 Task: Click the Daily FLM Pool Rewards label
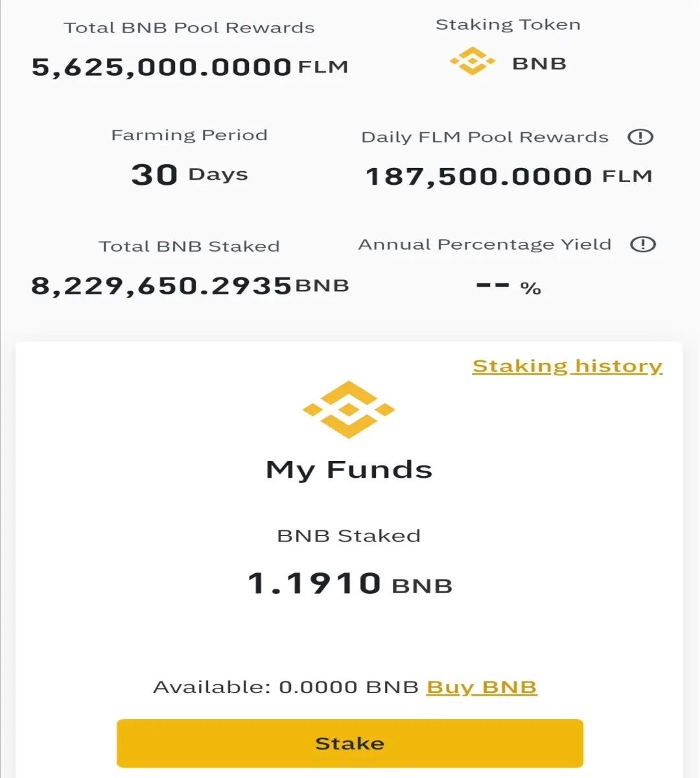coord(485,137)
